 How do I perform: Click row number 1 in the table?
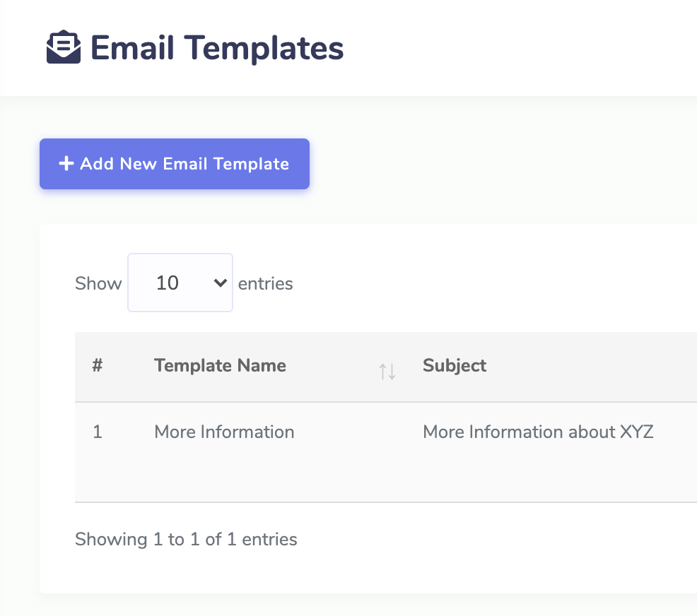coord(98,432)
